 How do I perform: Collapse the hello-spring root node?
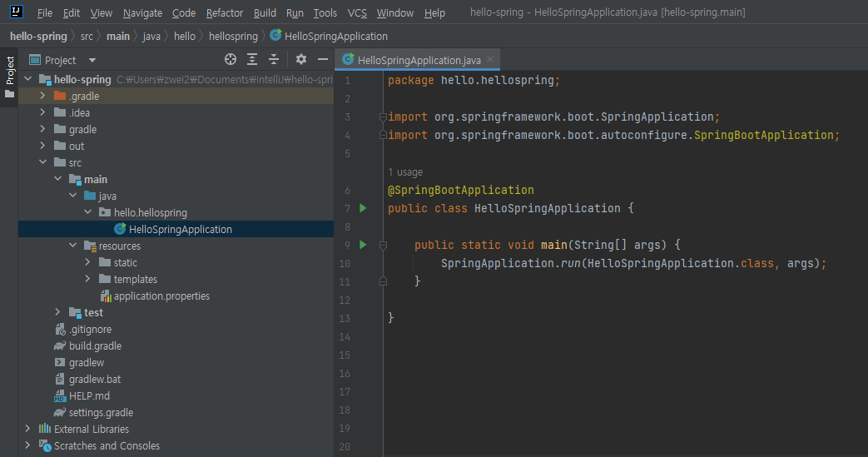pos(28,79)
